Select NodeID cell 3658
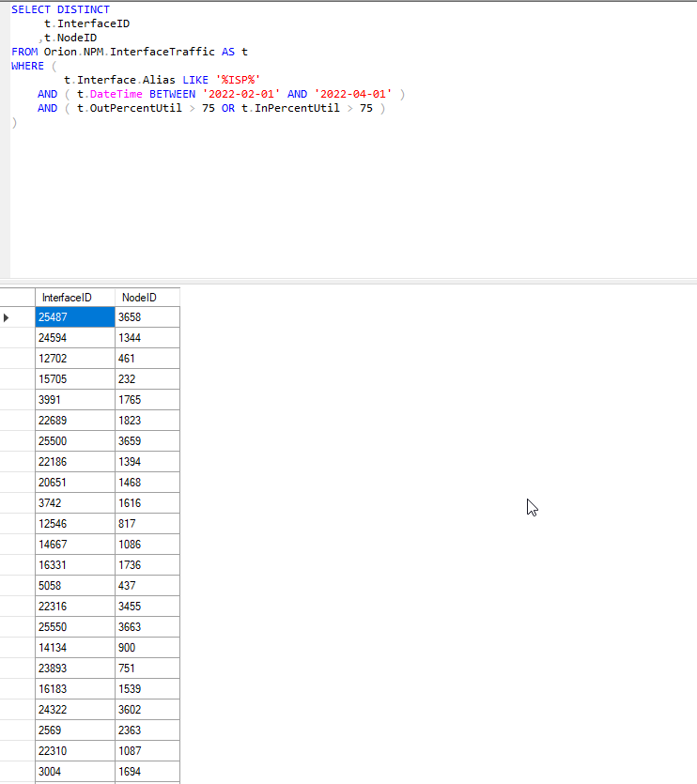This screenshot has height=784, width=697. pyautogui.click(x=147, y=317)
